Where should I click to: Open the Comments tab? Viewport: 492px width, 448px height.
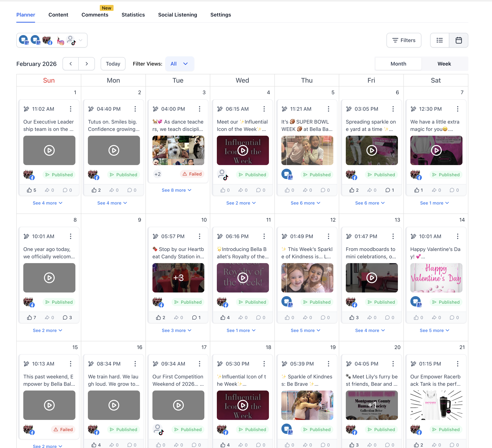click(95, 15)
